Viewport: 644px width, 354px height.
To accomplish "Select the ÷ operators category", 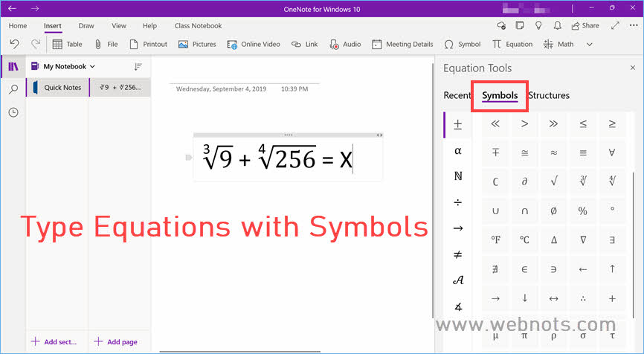I will pyautogui.click(x=458, y=202).
